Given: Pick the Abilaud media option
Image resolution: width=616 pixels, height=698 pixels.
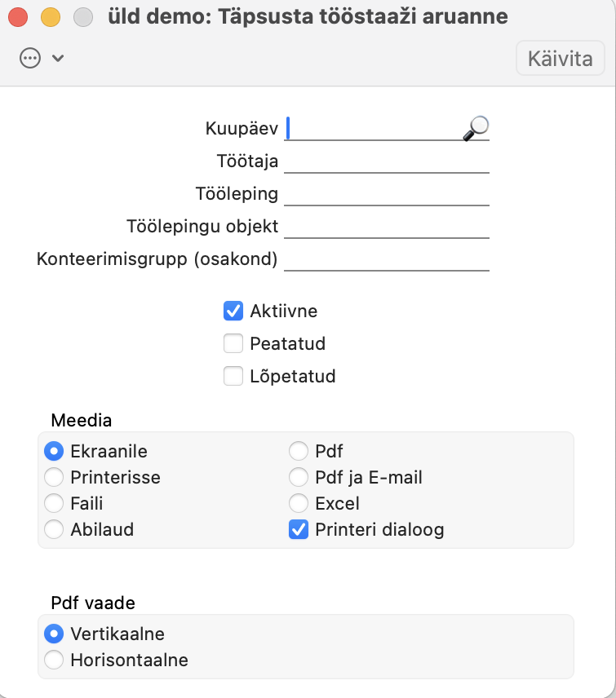Looking at the screenshot, I should (x=54, y=529).
